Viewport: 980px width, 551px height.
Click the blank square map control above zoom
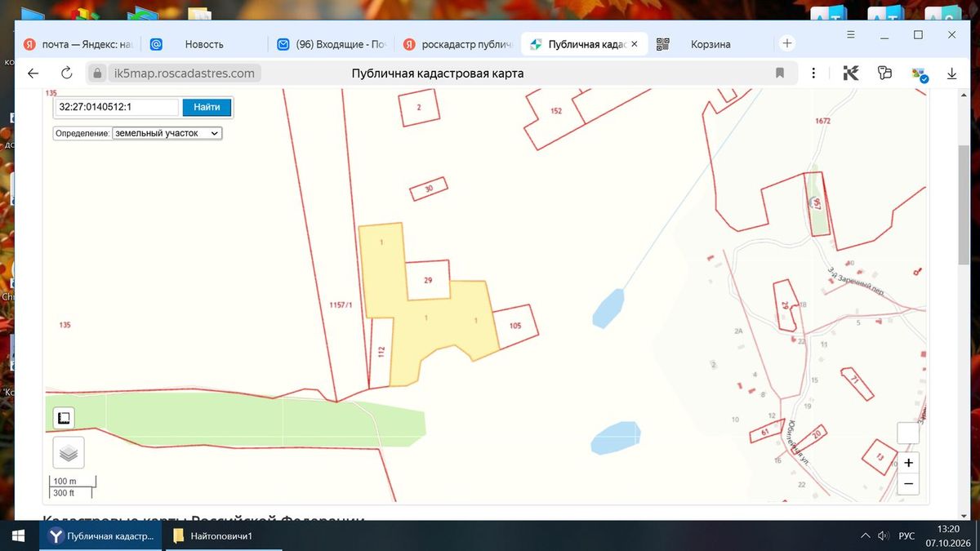point(908,433)
